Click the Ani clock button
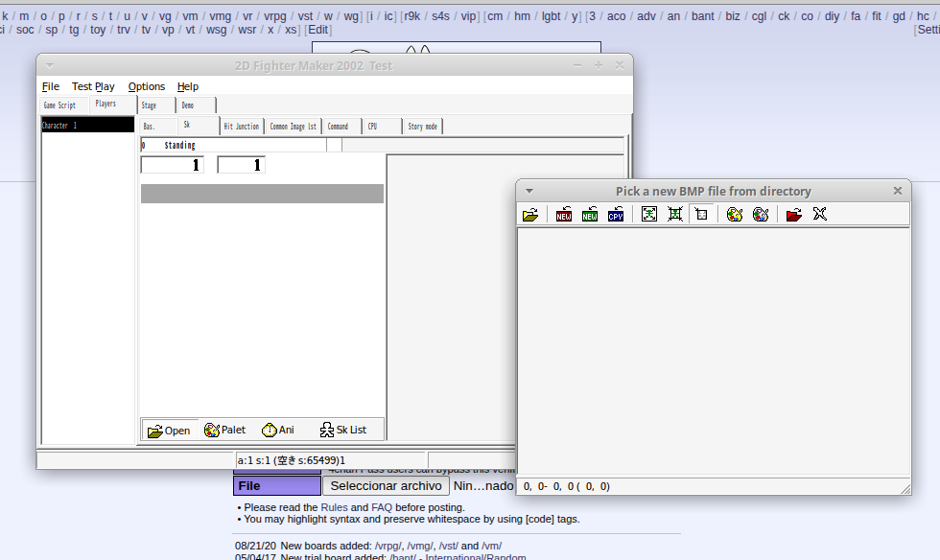This screenshot has height=560, width=940. click(x=278, y=430)
